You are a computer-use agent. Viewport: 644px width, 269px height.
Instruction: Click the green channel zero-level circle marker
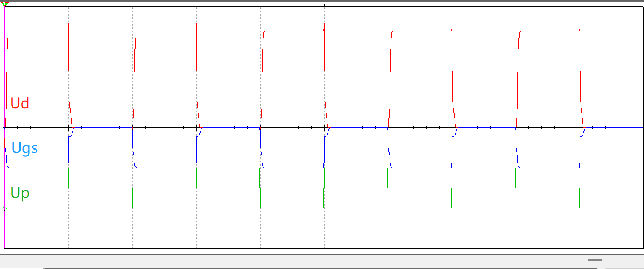tap(5, 208)
